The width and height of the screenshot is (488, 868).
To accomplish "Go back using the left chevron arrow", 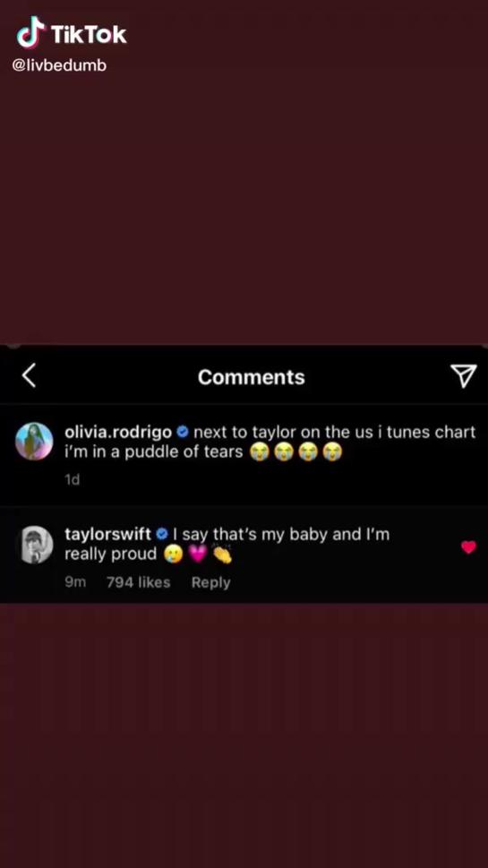I will [29, 376].
